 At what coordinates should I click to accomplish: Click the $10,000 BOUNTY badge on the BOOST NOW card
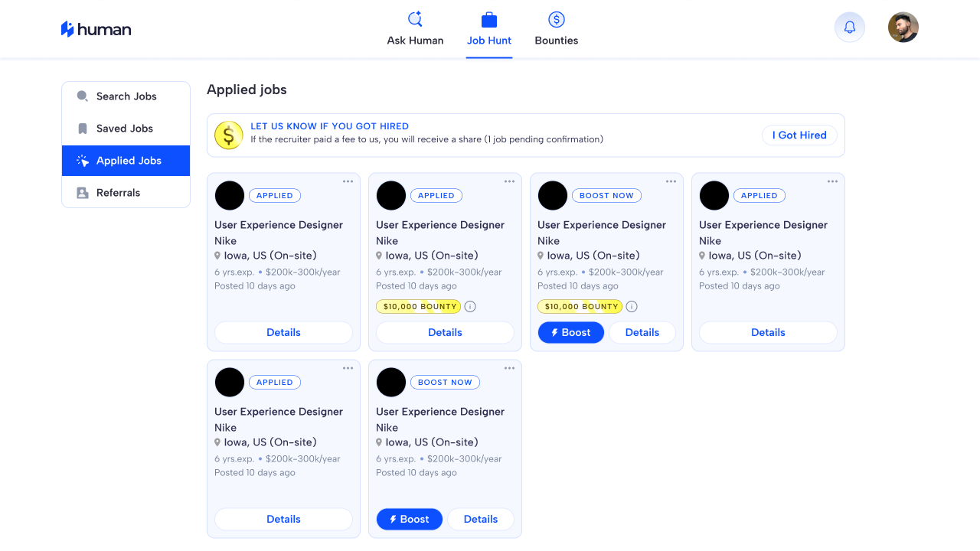coord(580,307)
